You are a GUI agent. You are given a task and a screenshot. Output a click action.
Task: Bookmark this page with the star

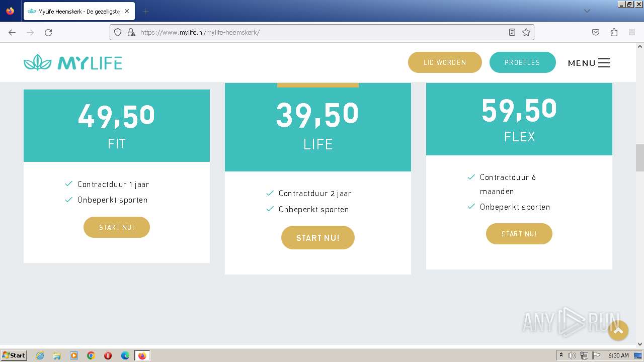(x=526, y=32)
